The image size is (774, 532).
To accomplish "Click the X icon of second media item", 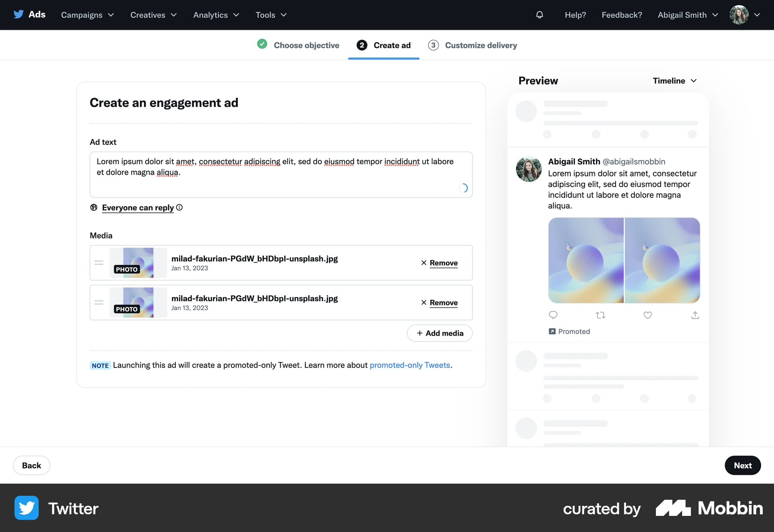I will click(x=424, y=303).
